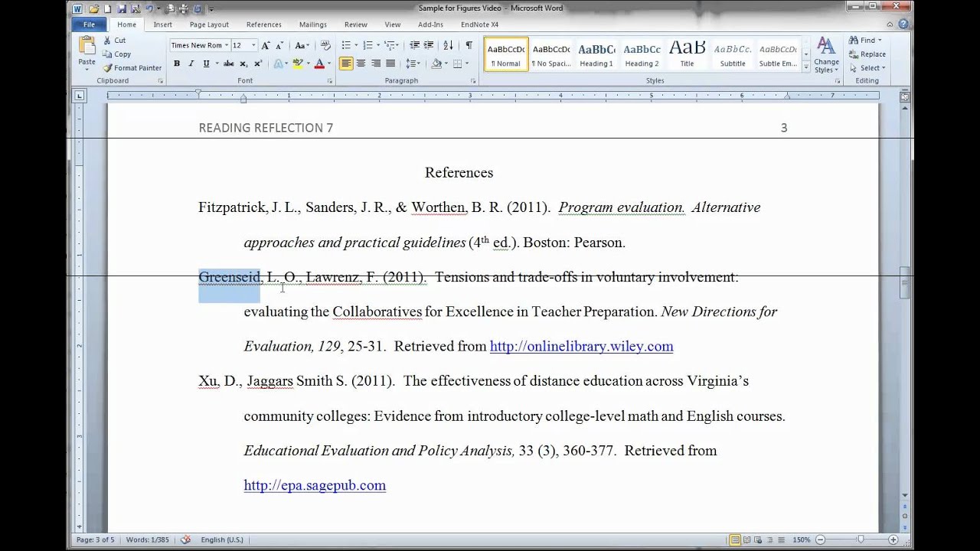Viewport: 980px width, 551px height.
Task: Toggle Bold formatting
Action: pyautogui.click(x=177, y=64)
